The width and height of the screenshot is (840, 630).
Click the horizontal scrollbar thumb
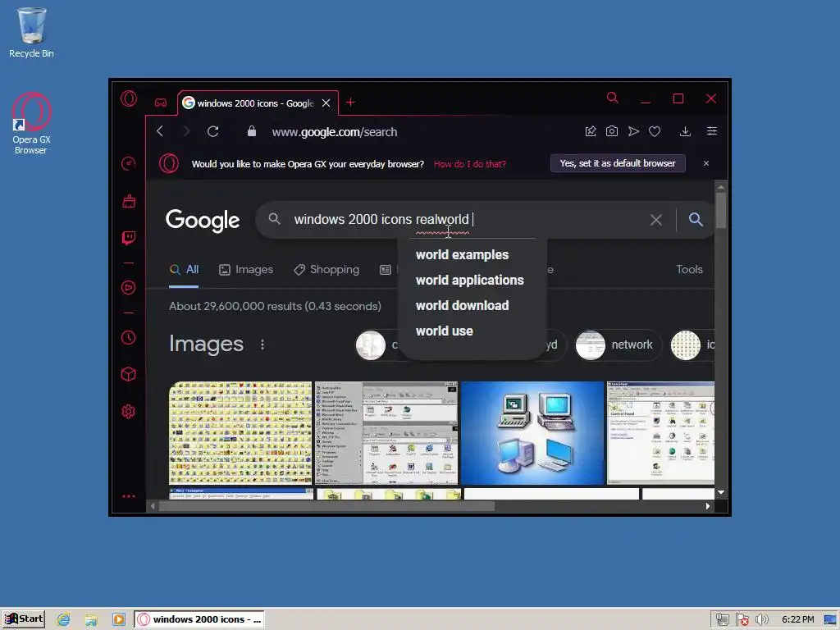tap(326, 505)
